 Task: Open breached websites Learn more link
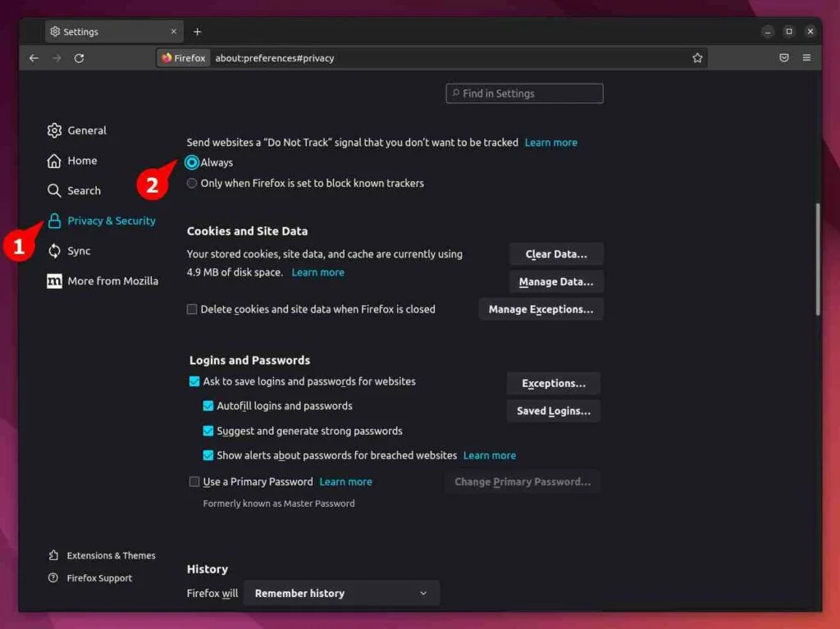490,455
